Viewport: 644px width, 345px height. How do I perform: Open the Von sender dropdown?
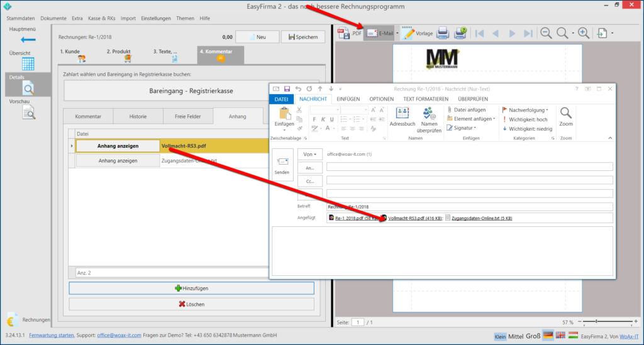pos(310,154)
